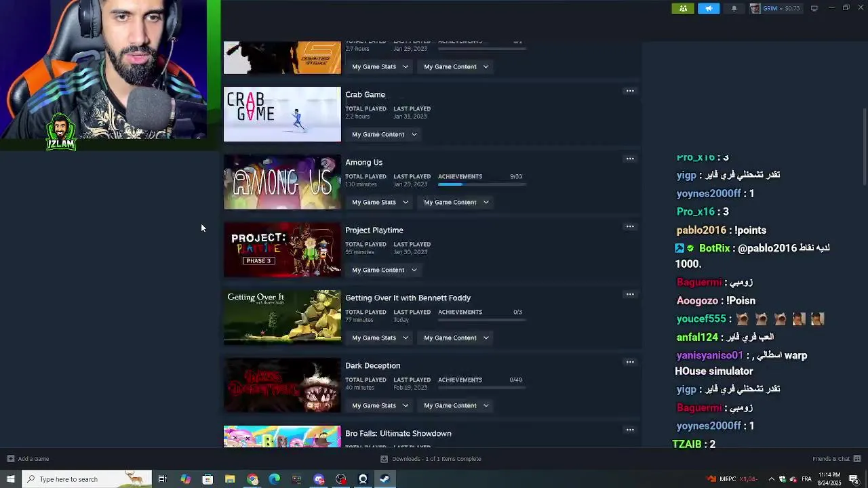868x488 pixels.
Task: Expand Dark Deception My Game Content
Action: (456, 405)
